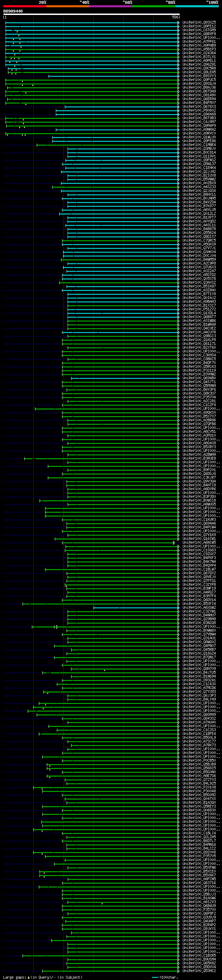The height and width of the screenshot is (980, 222).
Task: Click the UniRef100_Q5N137 entry
Action: (x=199, y=164)
